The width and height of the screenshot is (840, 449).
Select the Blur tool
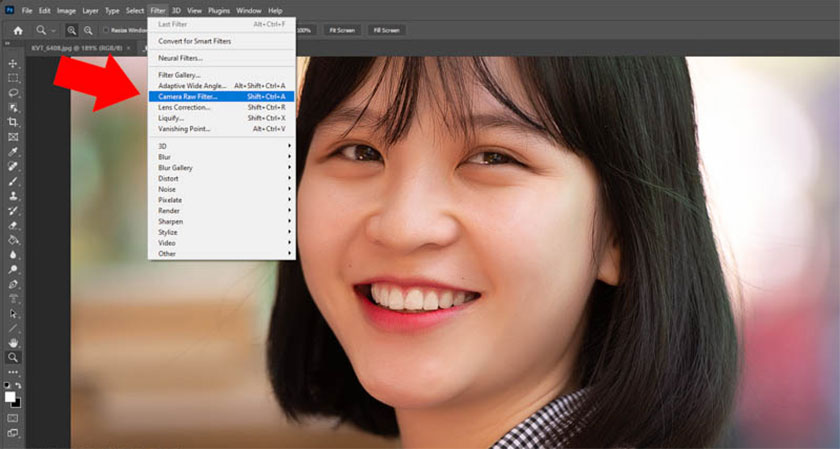click(x=13, y=255)
